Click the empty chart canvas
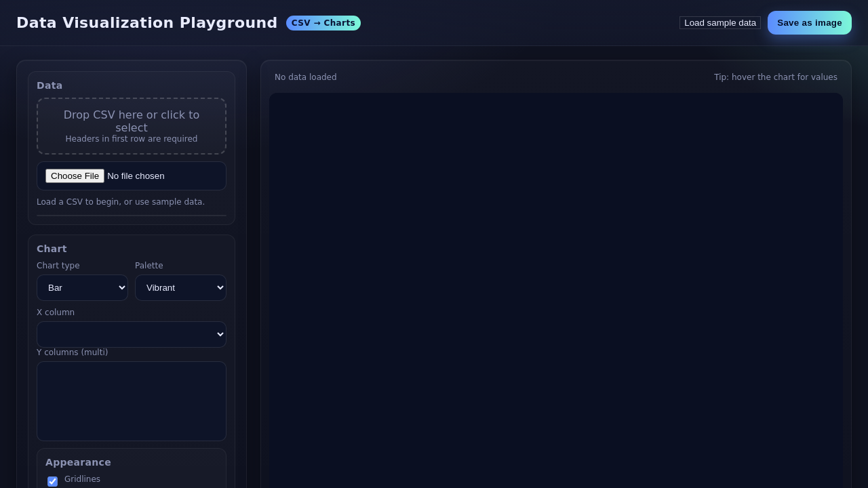 tap(556, 290)
